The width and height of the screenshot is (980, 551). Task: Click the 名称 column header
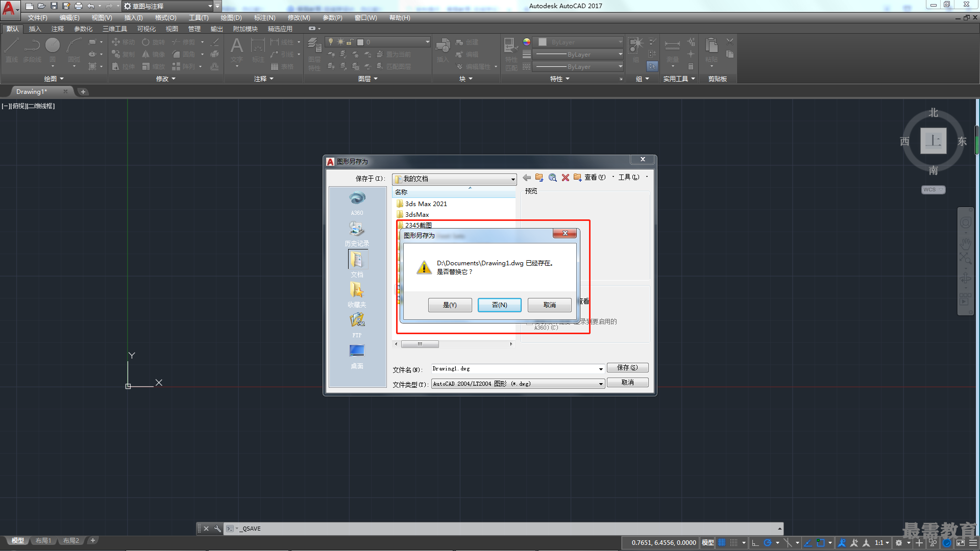click(x=454, y=192)
